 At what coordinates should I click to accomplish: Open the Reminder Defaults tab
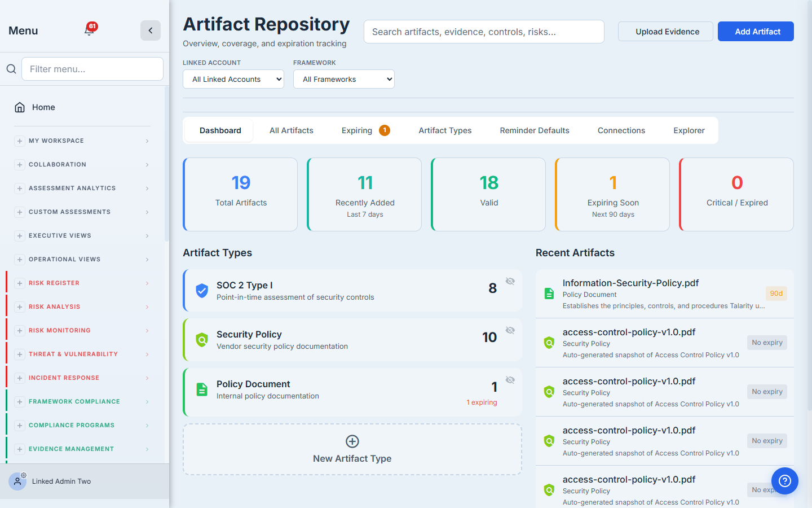[535, 130]
